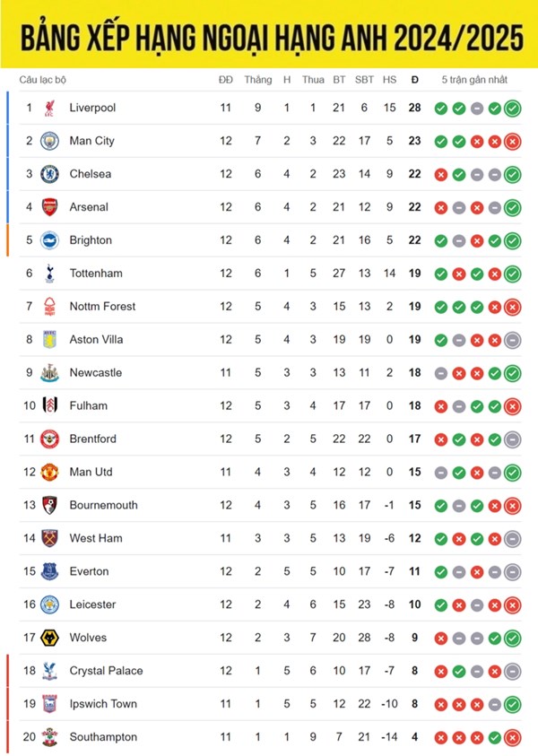The width and height of the screenshot is (538, 756).
Task: Click Aston Villa's latest match draw indicator
Action: [512, 340]
